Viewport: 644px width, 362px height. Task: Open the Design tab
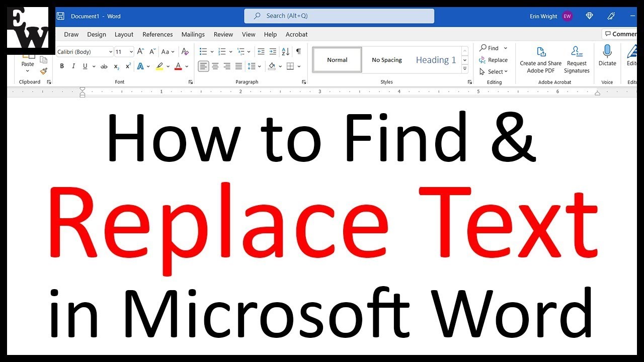coord(97,34)
